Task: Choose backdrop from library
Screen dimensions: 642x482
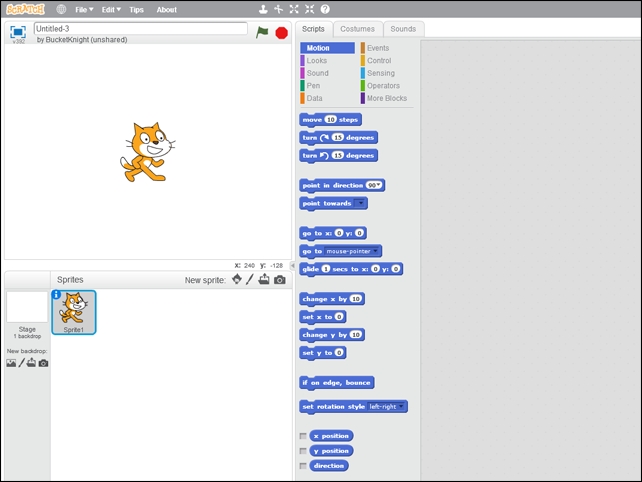Action: (x=11, y=363)
